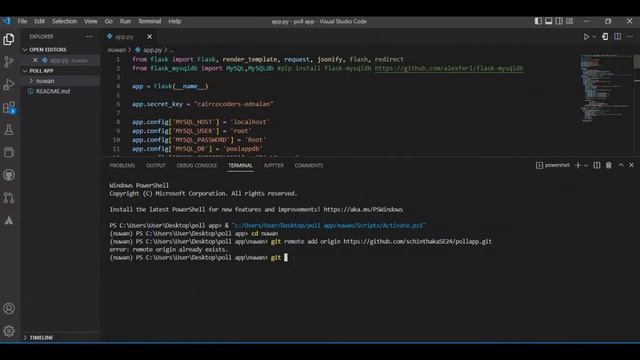Select the powershell terminal instance
Image resolution: width=640 pixels, height=360 pixels.
[553, 165]
